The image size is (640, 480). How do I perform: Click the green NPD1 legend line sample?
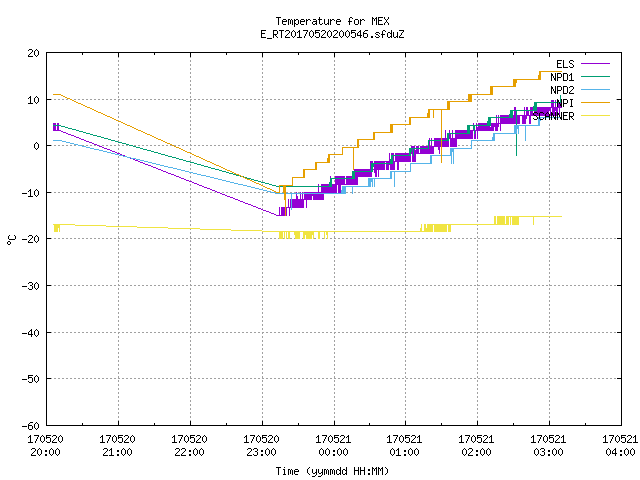coord(595,76)
